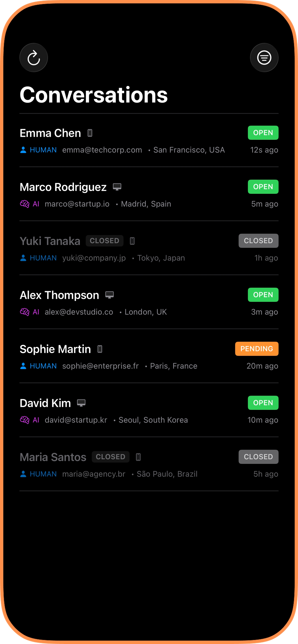Click the email marco@startup.io

coord(77,204)
